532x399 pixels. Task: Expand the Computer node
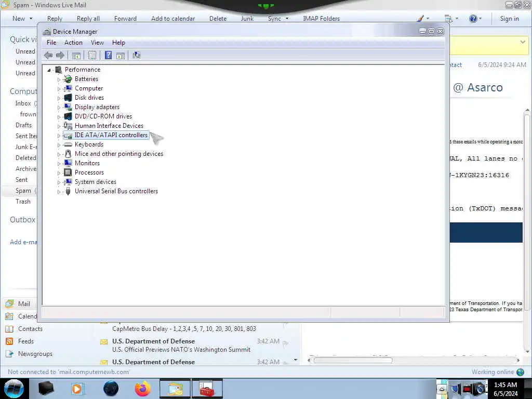click(59, 88)
